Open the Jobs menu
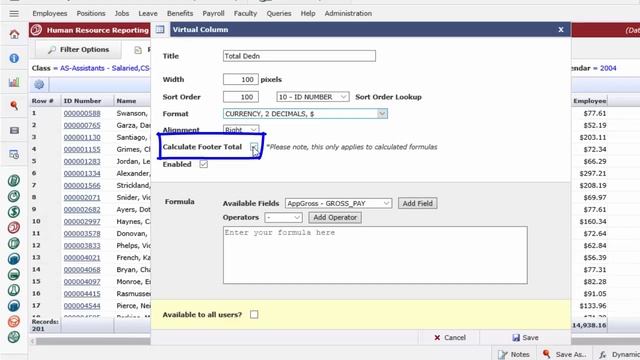640x360 pixels. pos(122,13)
